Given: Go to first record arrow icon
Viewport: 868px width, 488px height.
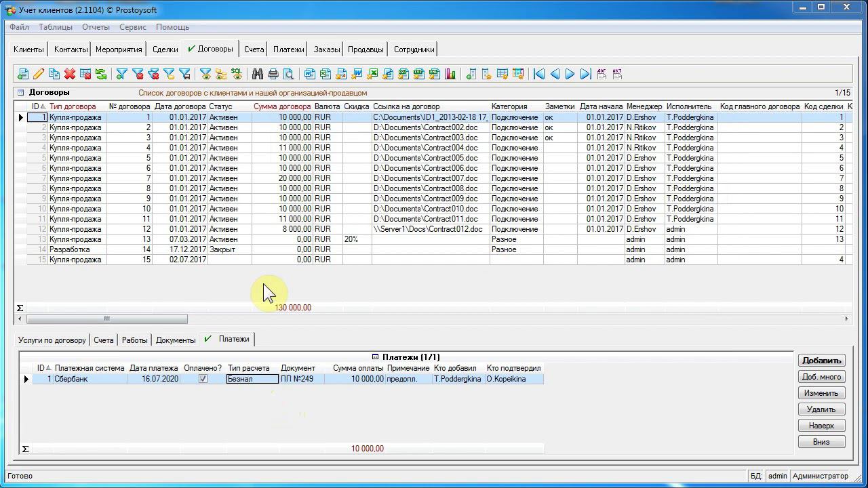Looking at the screenshot, I should pos(539,74).
